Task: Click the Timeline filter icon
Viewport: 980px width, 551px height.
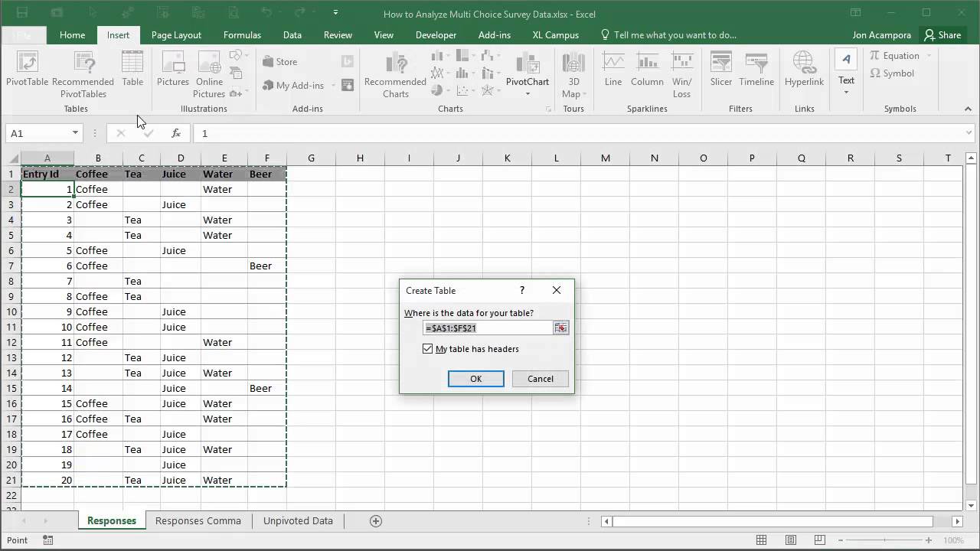Action: click(756, 69)
